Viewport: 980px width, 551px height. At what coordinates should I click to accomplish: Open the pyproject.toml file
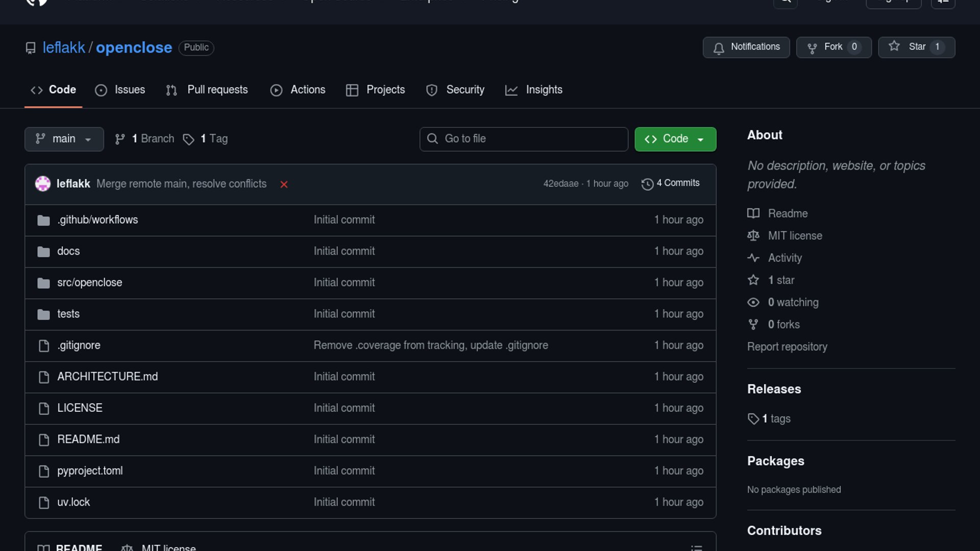tap(90, 471)
